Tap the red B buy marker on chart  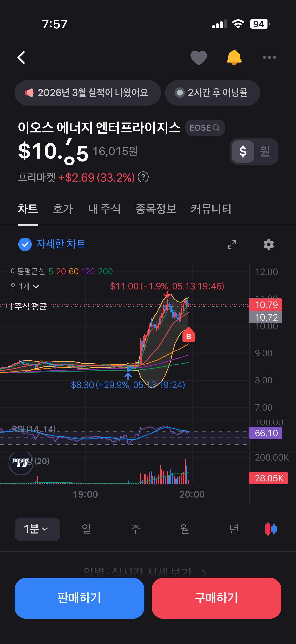click(188, 335)
